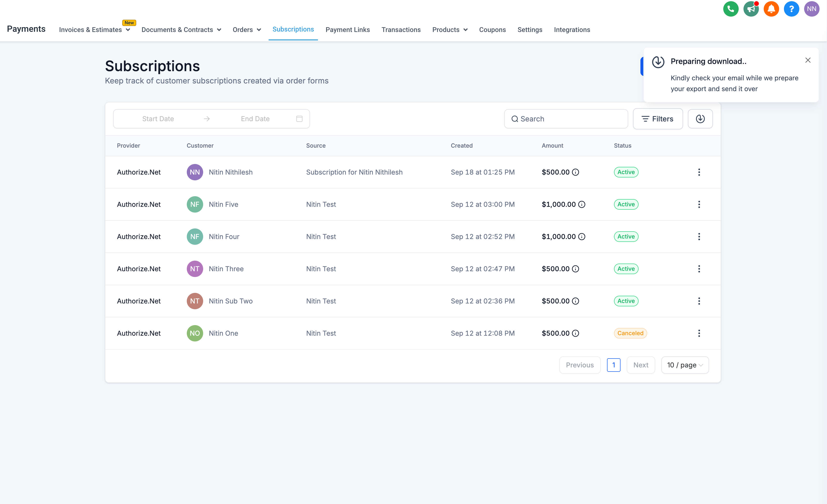Click Sep 12 at 12:08 PM date
The image size is (827, 504).
483,333
